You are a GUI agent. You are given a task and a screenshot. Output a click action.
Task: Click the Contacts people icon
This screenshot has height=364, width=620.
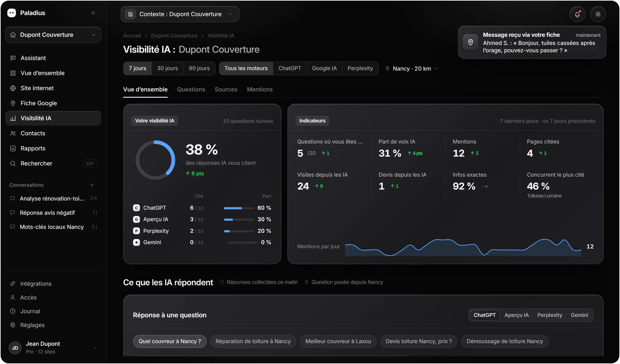(13, 133)
